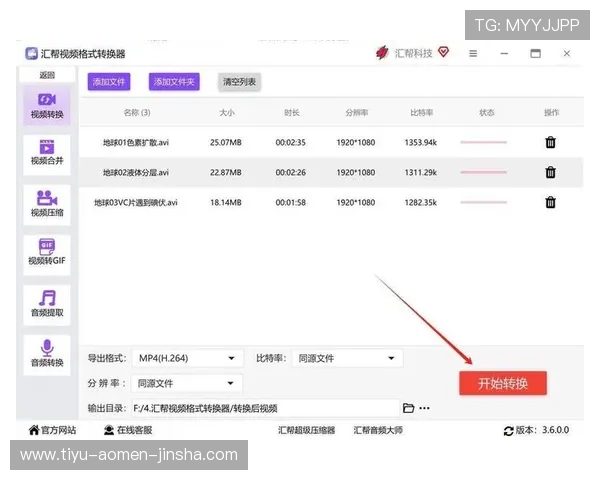This screenshot has height=480, width=600.
Task: Click the 添加文件 button
Action: click(x=109, y=82)
